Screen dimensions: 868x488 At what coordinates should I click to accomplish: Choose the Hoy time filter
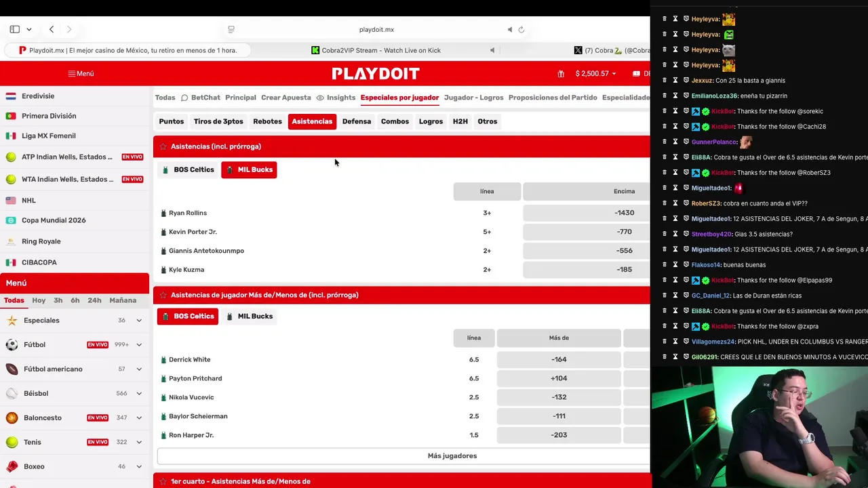pos(39,300)
